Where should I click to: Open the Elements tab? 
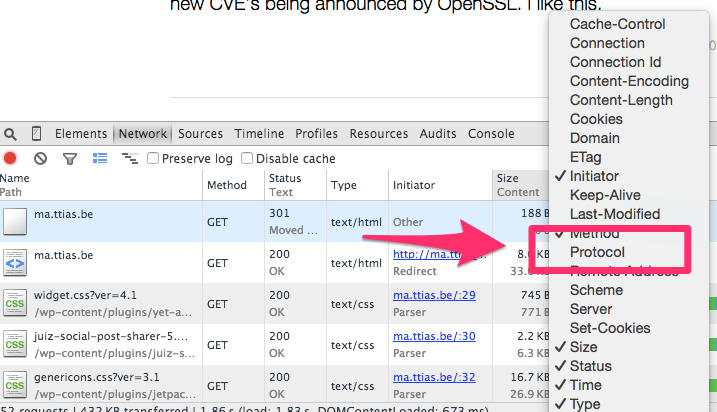click(81, 134)
